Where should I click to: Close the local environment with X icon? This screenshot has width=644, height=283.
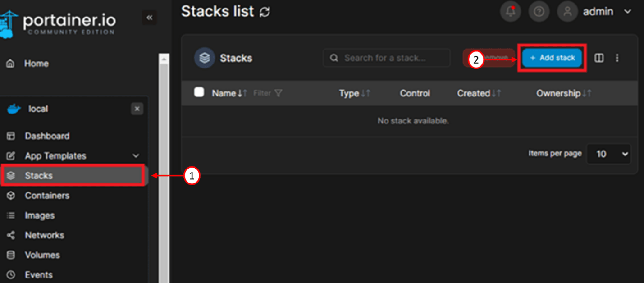(137, 109)
